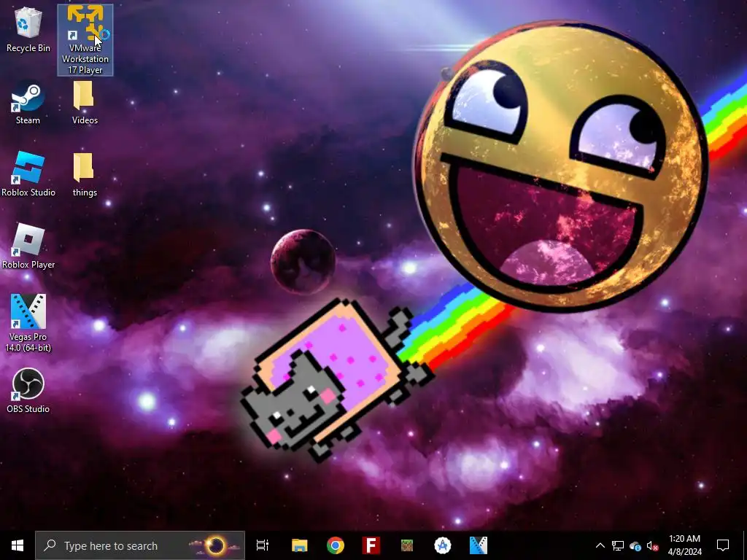The width and height of the screenshot is (747, 560).
Task: Open the network status tray icon
Action: click(618, 545)
